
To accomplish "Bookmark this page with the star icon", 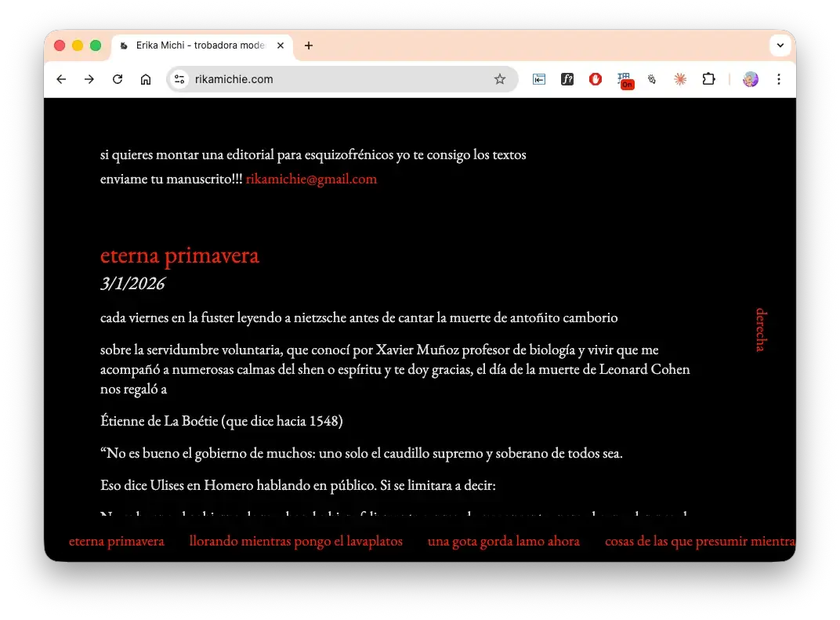I will [500, 79].
